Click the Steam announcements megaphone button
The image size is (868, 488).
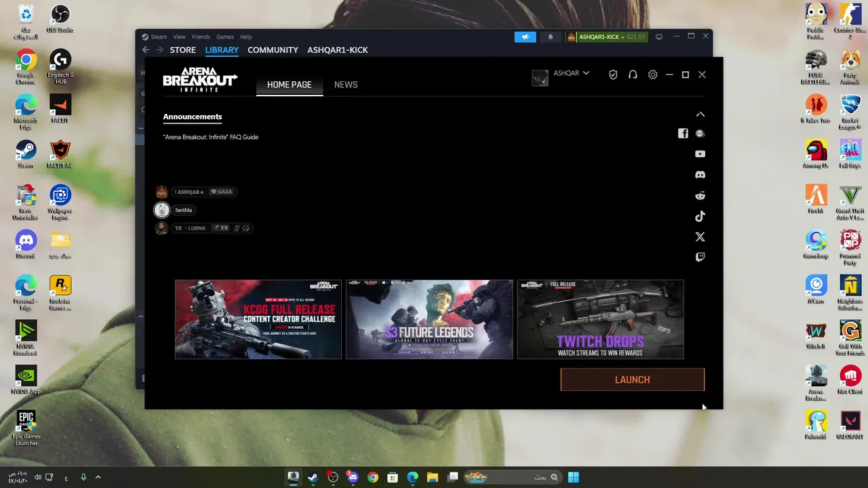pos(525,37)
